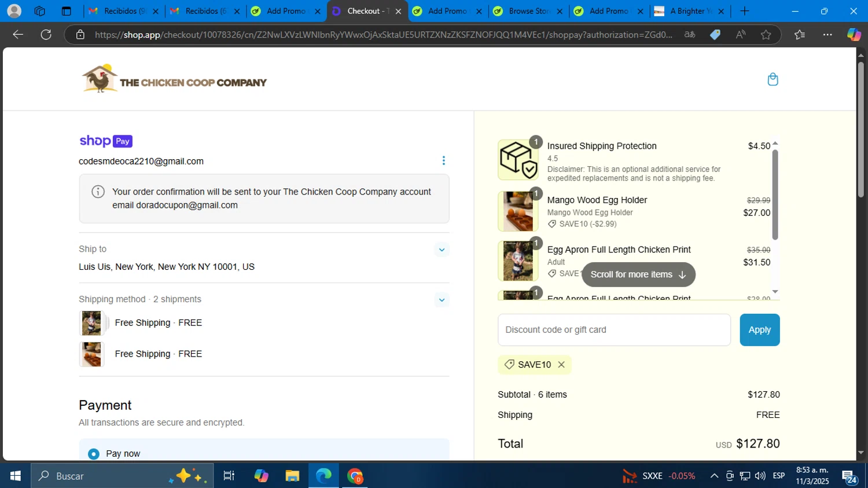Viewport: 868px width, 488px height.
Task: Click the Shop Pay logo
Action: point(106,141)
